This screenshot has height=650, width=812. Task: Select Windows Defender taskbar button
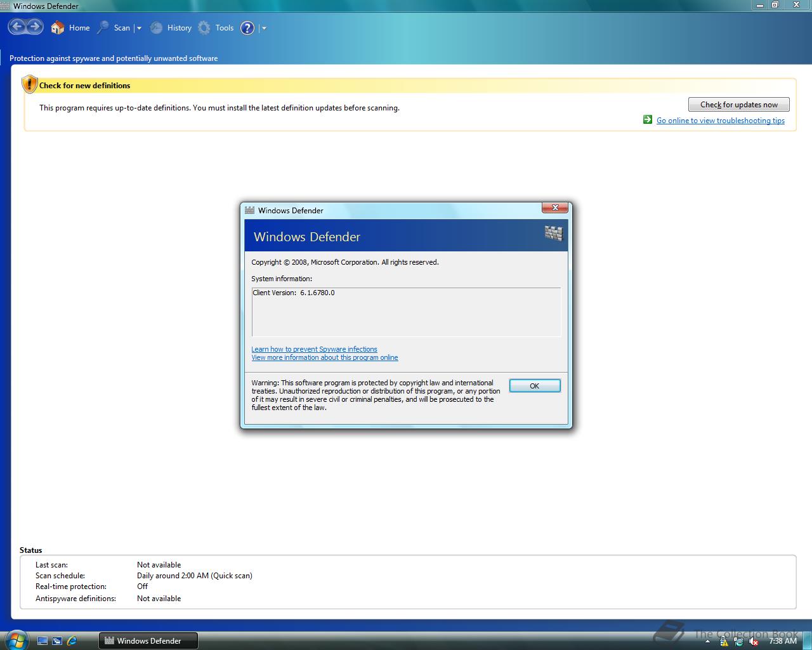tap(148, 641)
